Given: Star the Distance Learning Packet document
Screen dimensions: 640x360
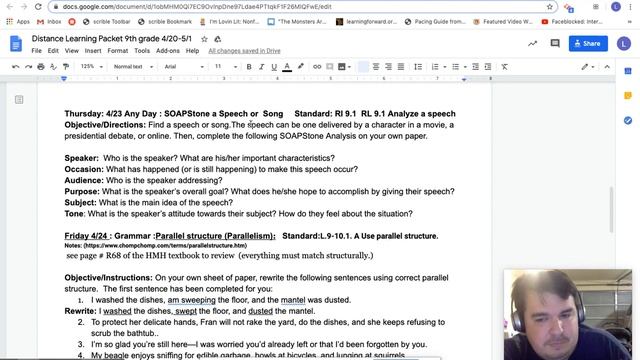Looking at the screenshot, I should coord(204,39).
